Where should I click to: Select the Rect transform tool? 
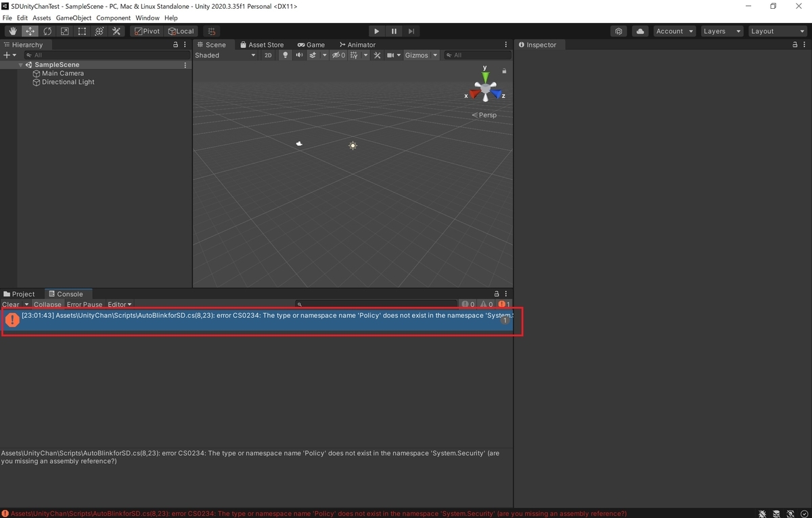point(82,31)
